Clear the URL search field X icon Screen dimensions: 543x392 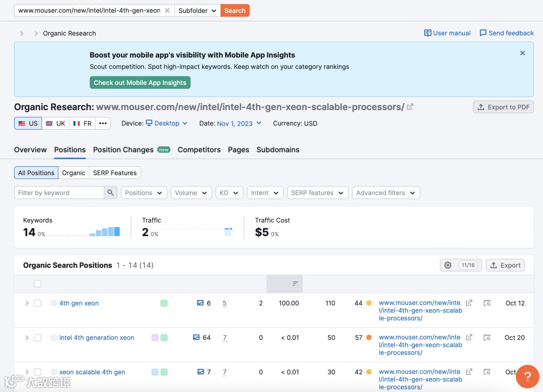click(167, 11)
